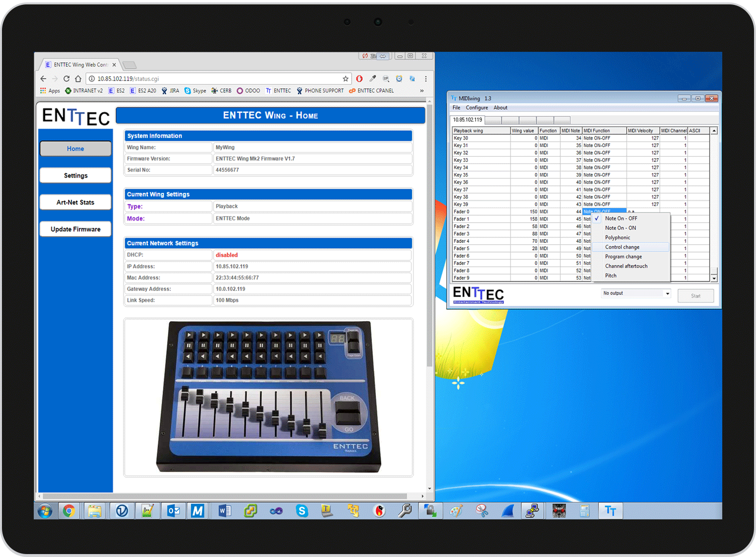Open the PHONE SUPPORT bookmark
756x557 pixels.
tap(320, 91)
